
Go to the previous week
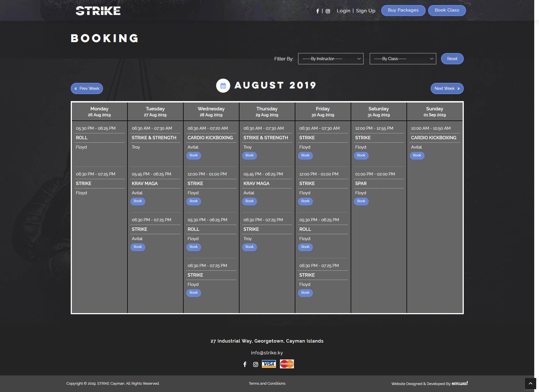click(x=87, y=88)
